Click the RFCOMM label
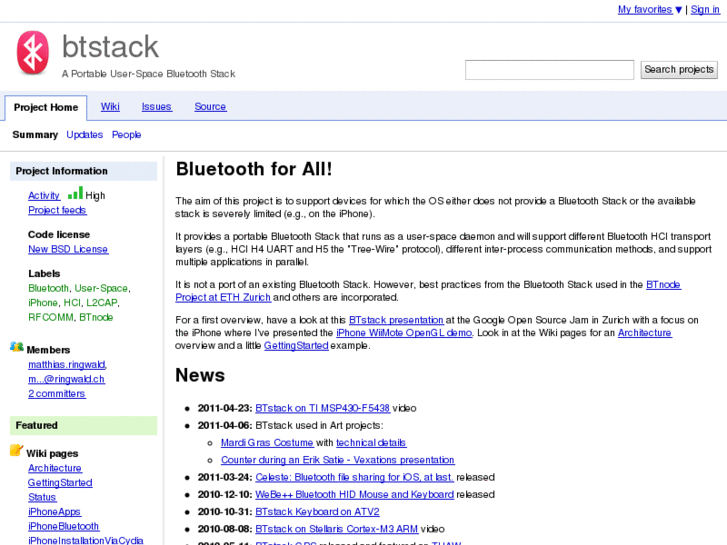727x545 pixels. pyautogui.click(x=51, y=317)
